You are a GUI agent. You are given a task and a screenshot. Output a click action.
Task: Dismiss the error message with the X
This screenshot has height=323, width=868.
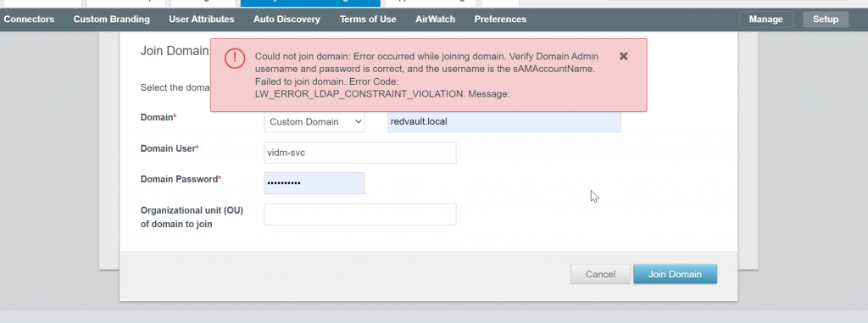click(x=623, y=56)
